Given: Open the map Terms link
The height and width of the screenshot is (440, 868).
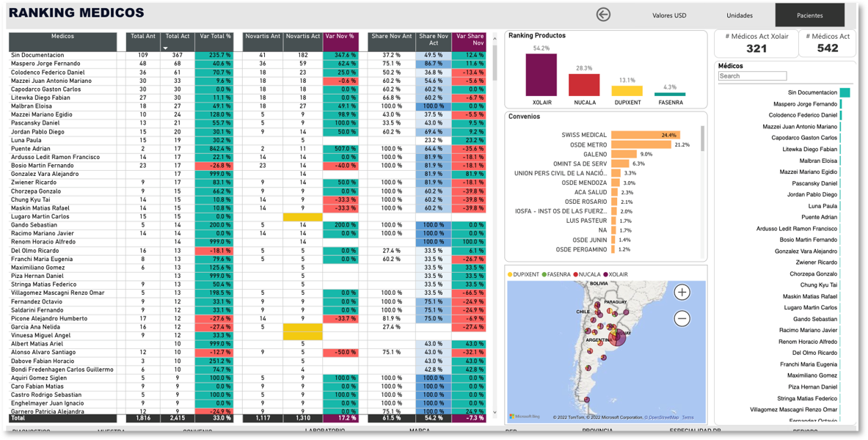Looking at the screenshot, I should tap(688, 417).
